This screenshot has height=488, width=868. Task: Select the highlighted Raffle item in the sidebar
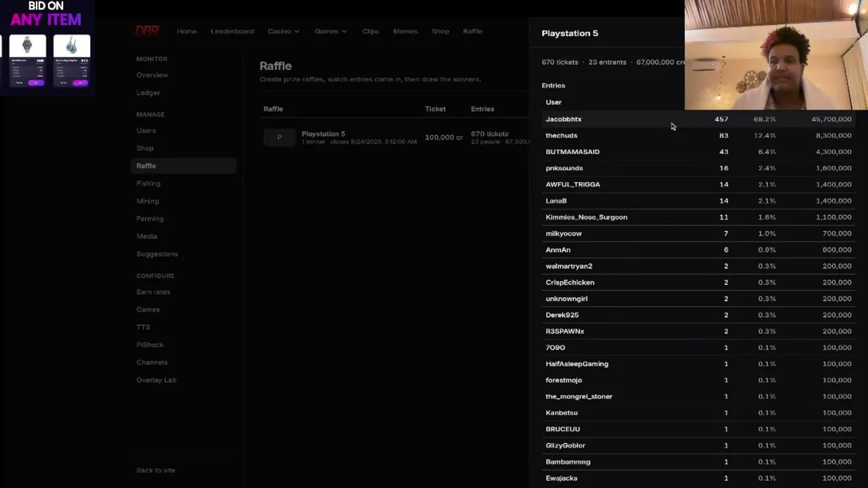click(x=183, y=166)
